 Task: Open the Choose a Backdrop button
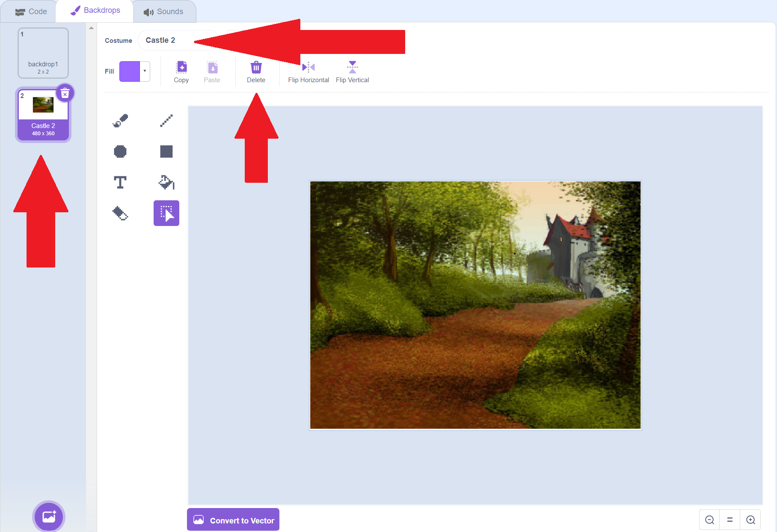pyautogui.click(x=49, y=517)
